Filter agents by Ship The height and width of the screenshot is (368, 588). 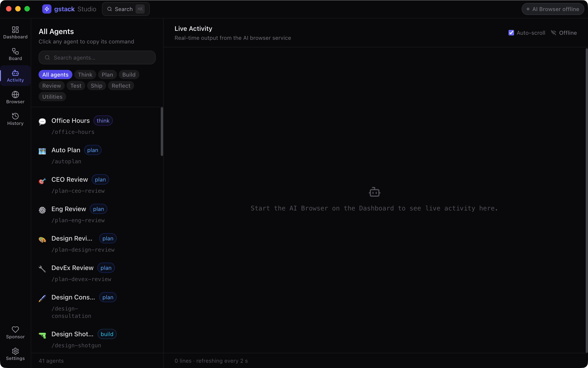96,86
